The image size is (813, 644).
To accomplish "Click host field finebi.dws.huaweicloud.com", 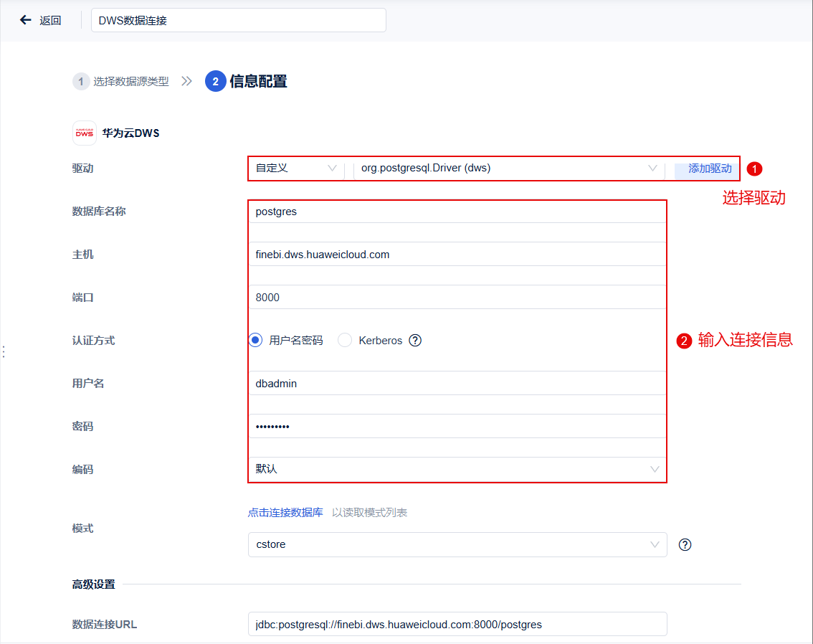I will 457,255.
